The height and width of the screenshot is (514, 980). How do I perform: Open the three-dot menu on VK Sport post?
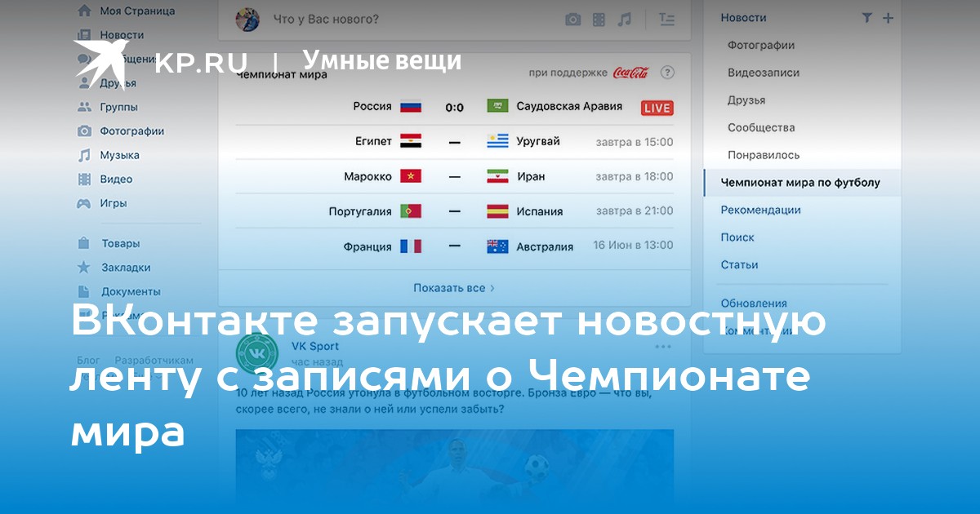pyautogui.click(x=663, y=347)
